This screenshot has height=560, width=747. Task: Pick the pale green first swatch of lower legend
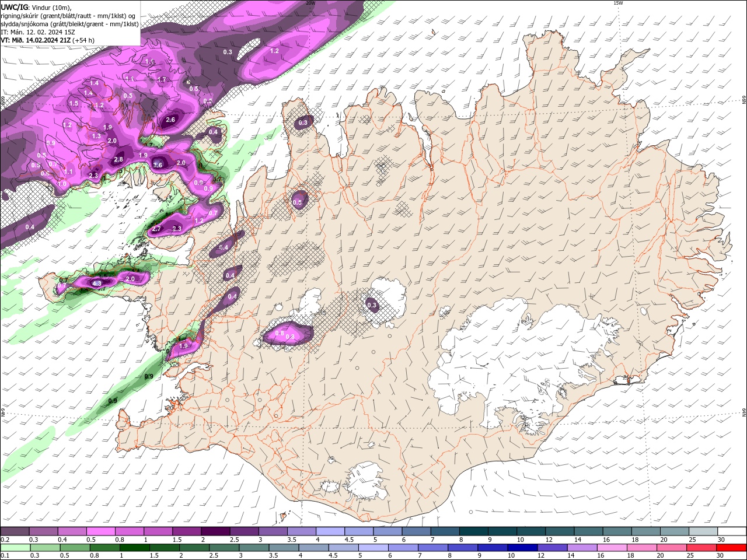point(15,548)
